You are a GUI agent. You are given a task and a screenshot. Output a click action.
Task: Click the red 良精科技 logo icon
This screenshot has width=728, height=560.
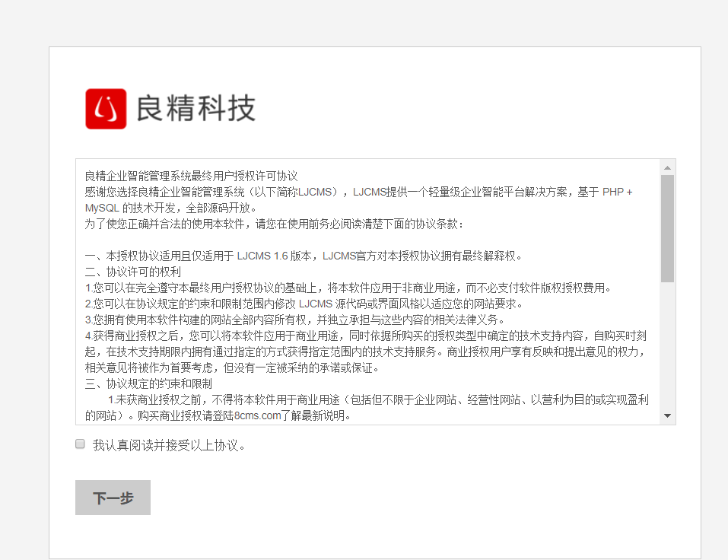coord(106,109)
